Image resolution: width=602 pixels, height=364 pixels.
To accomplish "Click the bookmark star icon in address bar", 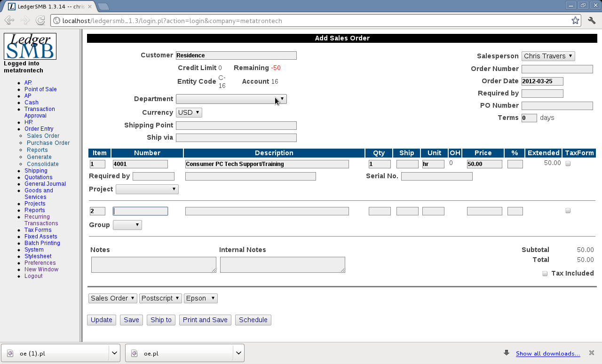I will (x=575, y=21).
